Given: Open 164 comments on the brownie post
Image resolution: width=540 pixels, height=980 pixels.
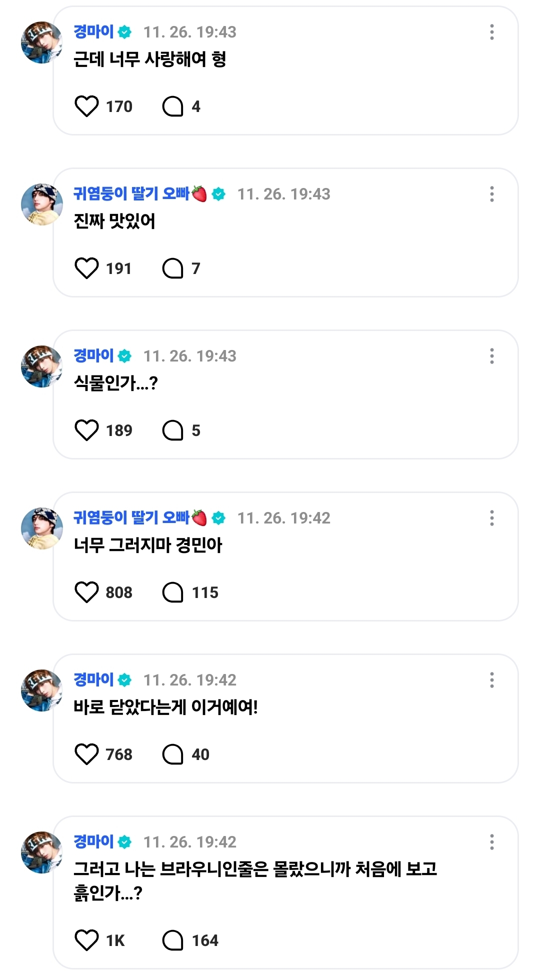Looking at the screenshot, I should 173,940.
